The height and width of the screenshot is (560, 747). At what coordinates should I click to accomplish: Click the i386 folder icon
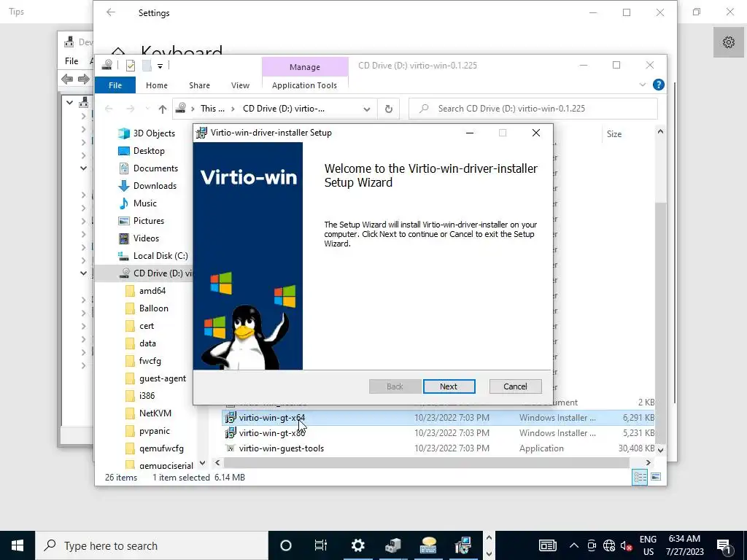pos(130,396)
